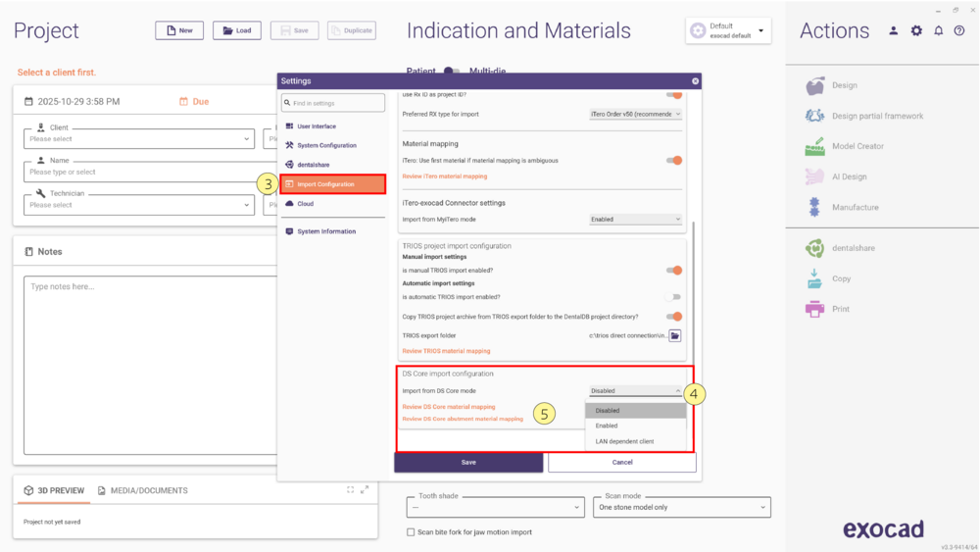Browse for TRIOS export folder
Screen dimensions: 980x552
click(675, 335)
